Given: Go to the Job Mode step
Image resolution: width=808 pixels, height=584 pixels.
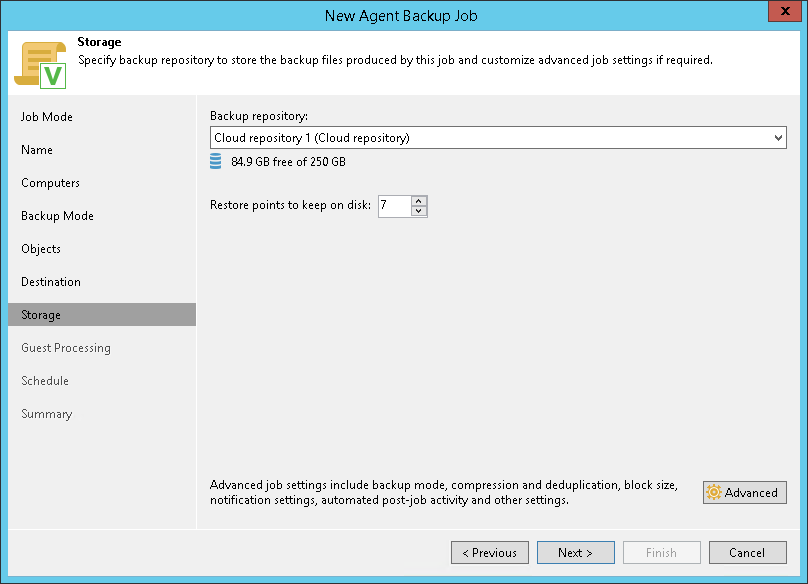Looking at the screenshot, I should (47, 117).
